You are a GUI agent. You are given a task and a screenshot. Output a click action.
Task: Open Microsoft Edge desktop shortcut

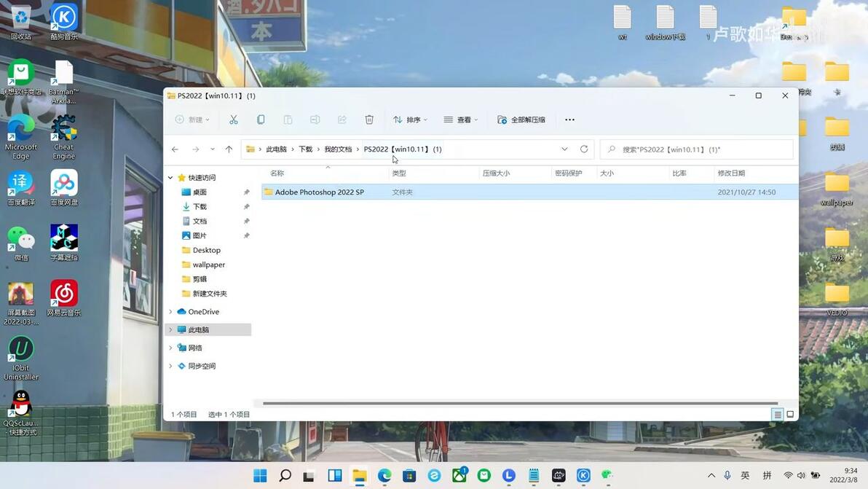tap(21, 138)
